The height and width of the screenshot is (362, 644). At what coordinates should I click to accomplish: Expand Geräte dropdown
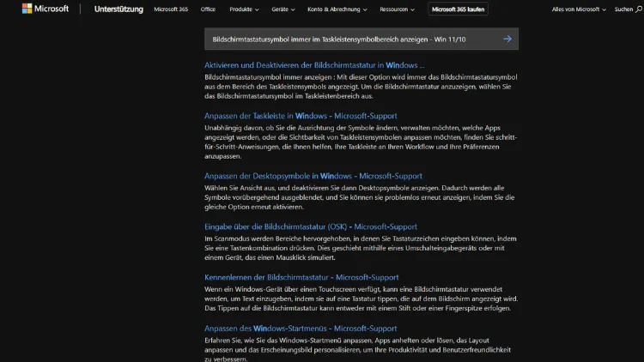283,9
